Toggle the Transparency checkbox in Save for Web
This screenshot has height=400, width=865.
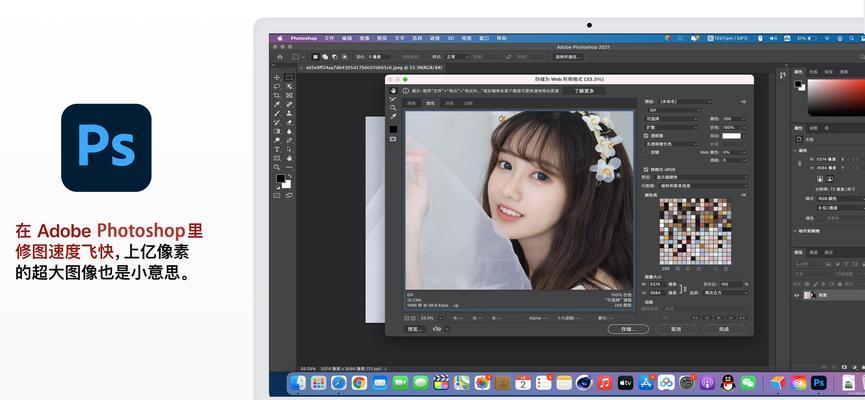point(647,135)
